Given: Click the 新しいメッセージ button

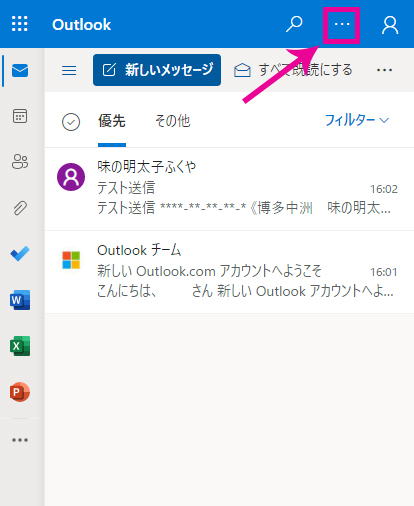Looking at the screenshot, I should coord(157,70).
